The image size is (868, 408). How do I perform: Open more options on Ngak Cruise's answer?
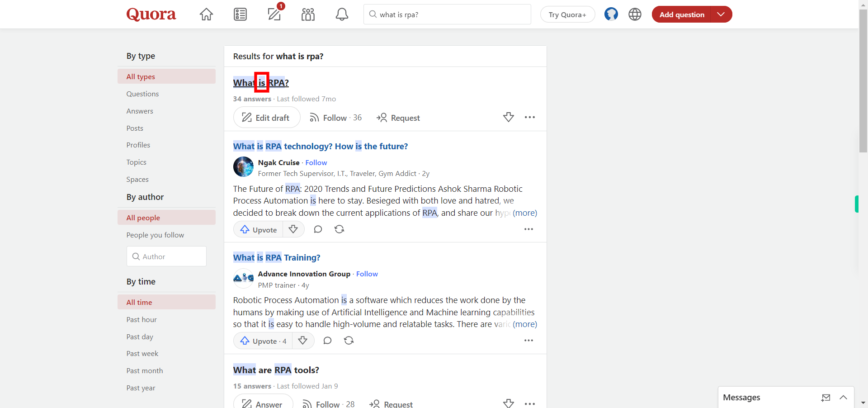tap(528, 229)
